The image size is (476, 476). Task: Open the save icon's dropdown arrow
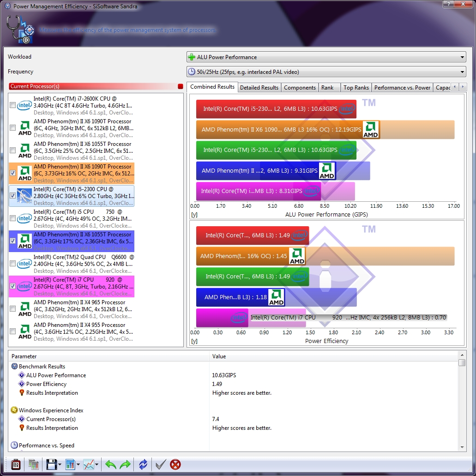point(60,464)
